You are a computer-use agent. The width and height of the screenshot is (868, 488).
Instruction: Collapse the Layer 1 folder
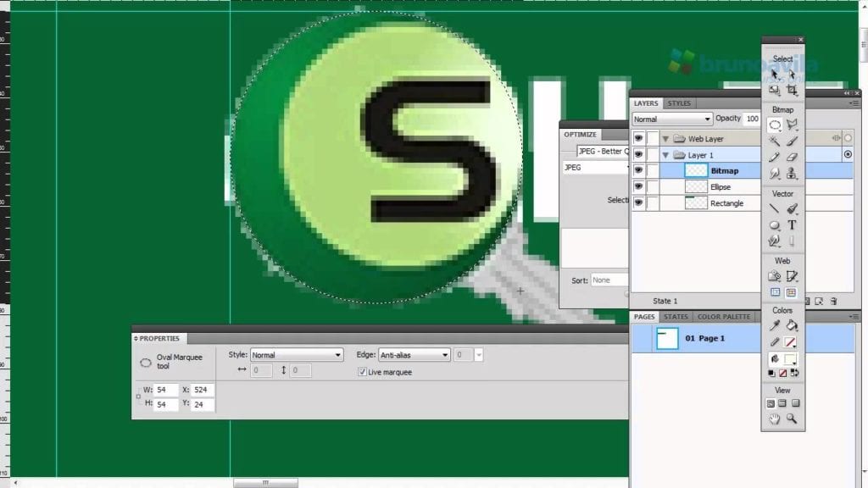pyautogui.click(x=666, y=155)
